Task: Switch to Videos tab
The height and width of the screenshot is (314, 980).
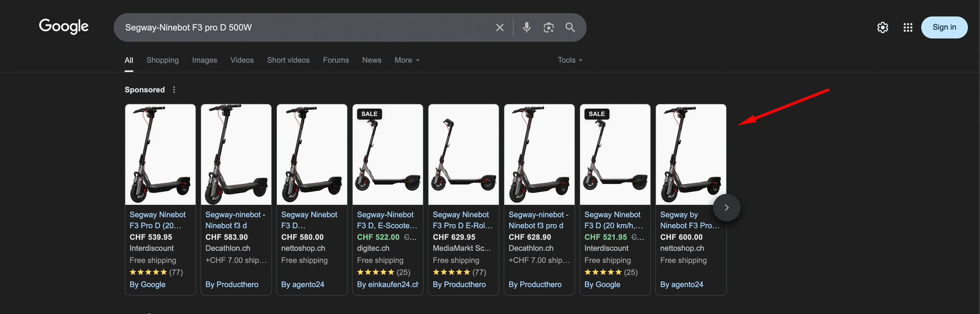Action: 242,60
